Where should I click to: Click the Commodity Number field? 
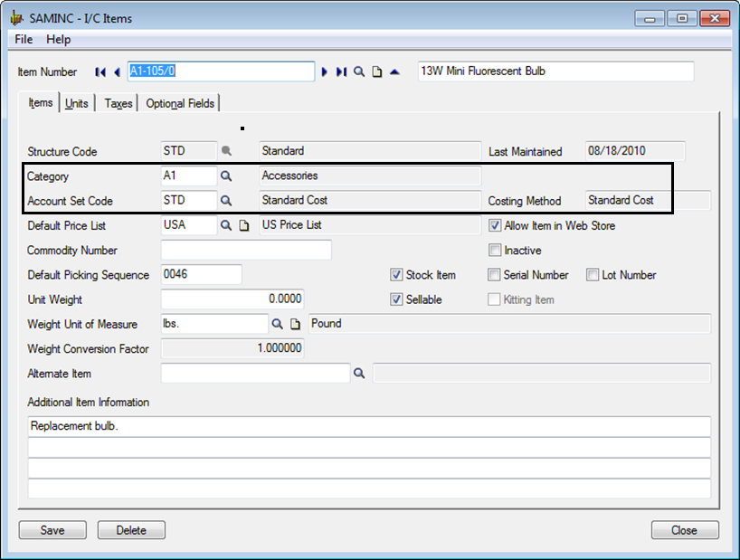pyautogui.click(x=246, y=250)
